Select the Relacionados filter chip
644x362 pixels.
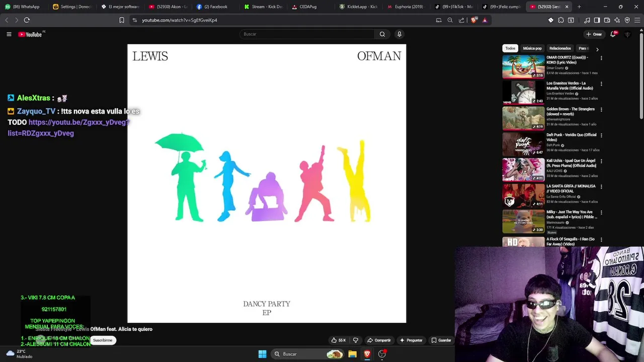click(x=560, y=48)
